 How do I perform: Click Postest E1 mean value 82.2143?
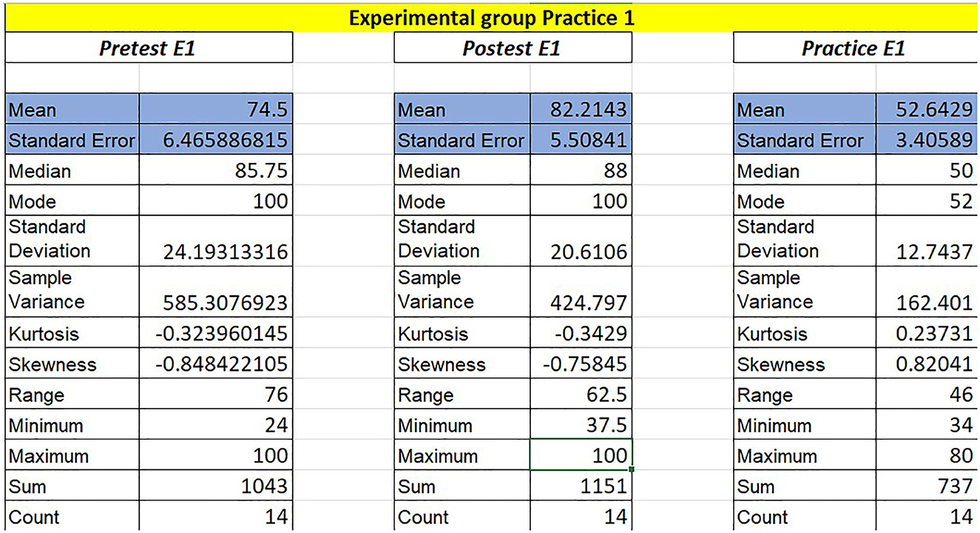point(581,110)
